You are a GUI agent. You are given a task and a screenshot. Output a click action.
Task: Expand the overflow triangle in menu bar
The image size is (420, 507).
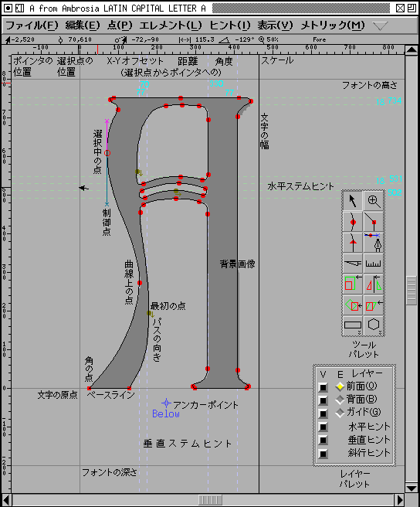[x=380, y=26]
